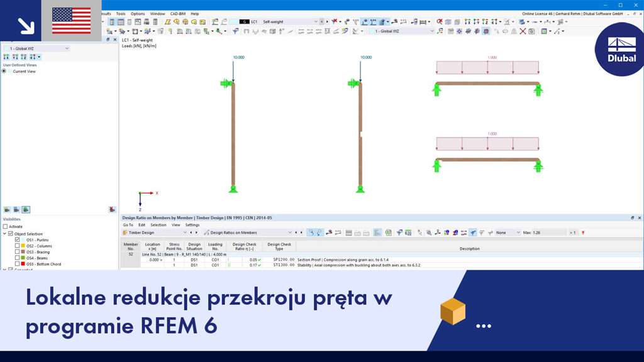Viewport: 644px width, 362px height.
Task: Click the filter funnel icon in second toolbar
Action: 235,31
